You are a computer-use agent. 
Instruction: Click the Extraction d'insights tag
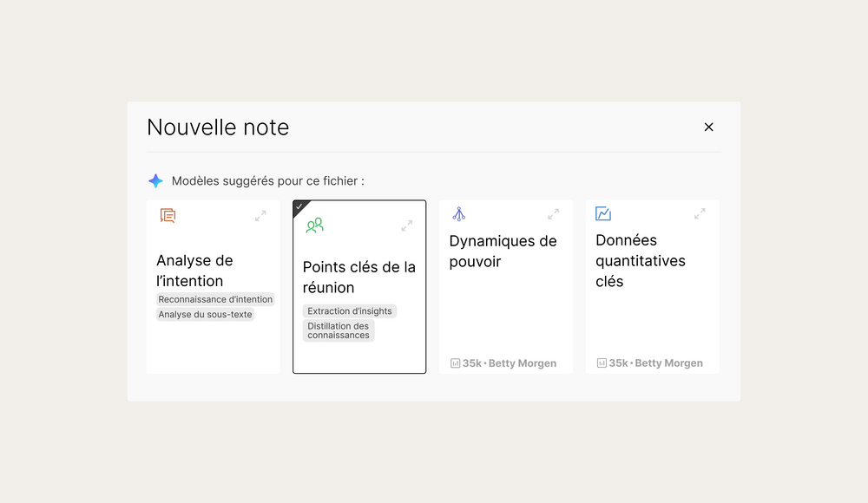click(349, 311)
